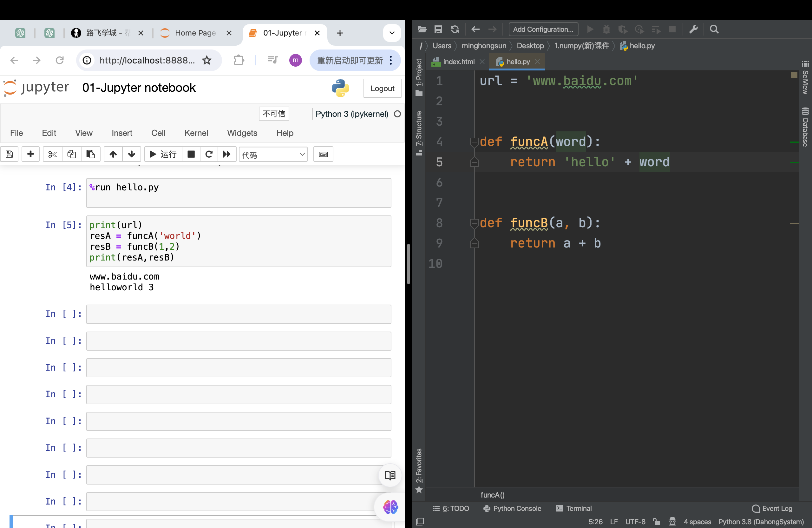
Task: Click the In [4] code cell
Action: click(239, 193)
